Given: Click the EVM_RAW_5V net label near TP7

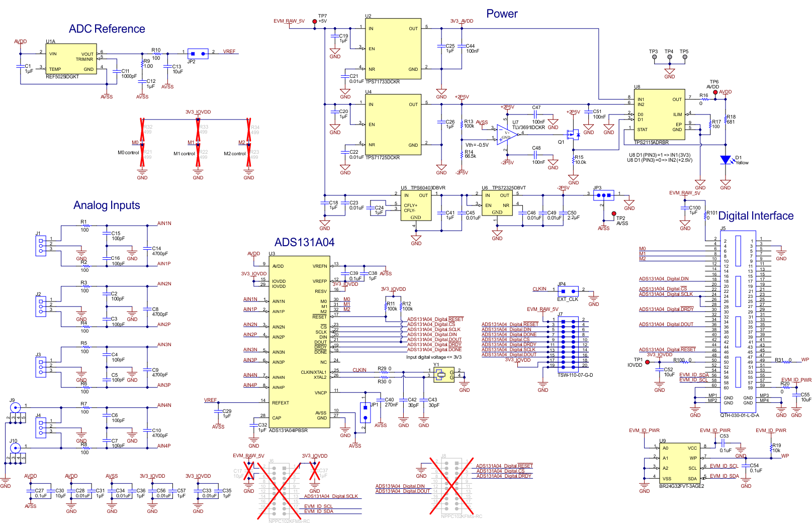Looking at the screenshot, I should coord(289,21).
